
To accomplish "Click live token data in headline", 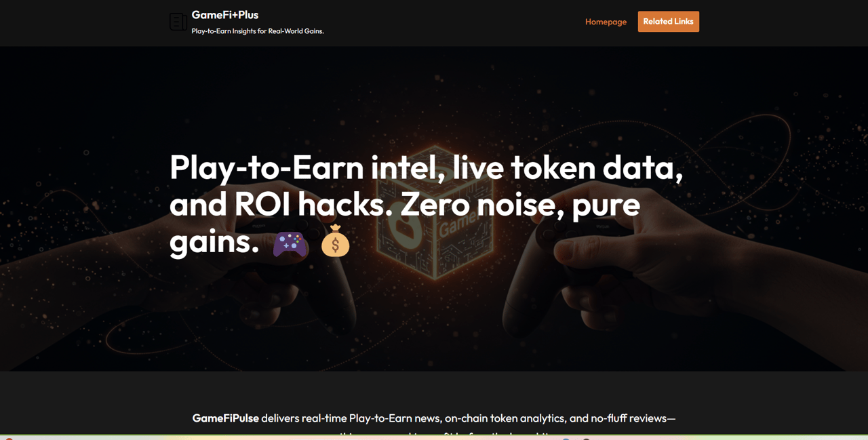I will (568, 167).
